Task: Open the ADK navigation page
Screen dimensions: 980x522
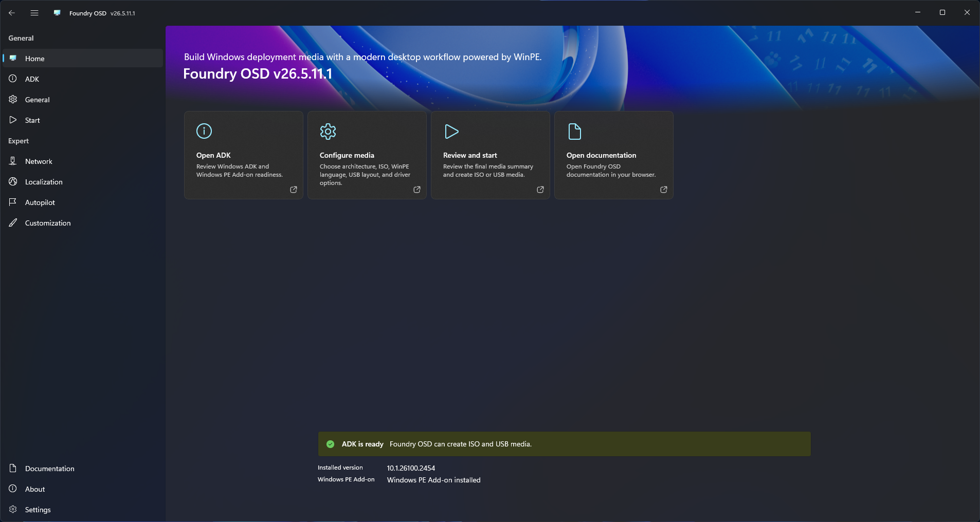Action: pos(83,79)
